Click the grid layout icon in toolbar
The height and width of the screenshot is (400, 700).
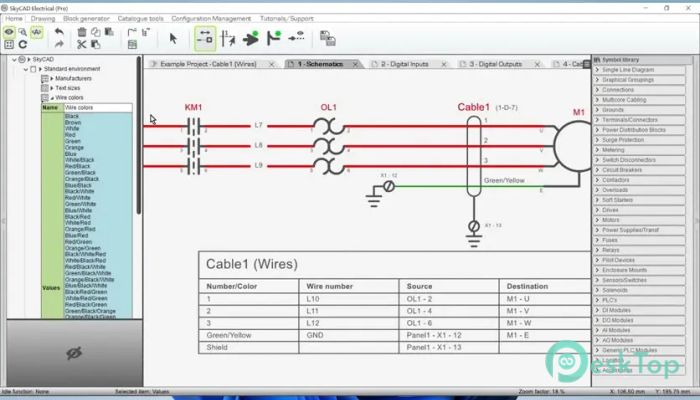click(9, 44)
